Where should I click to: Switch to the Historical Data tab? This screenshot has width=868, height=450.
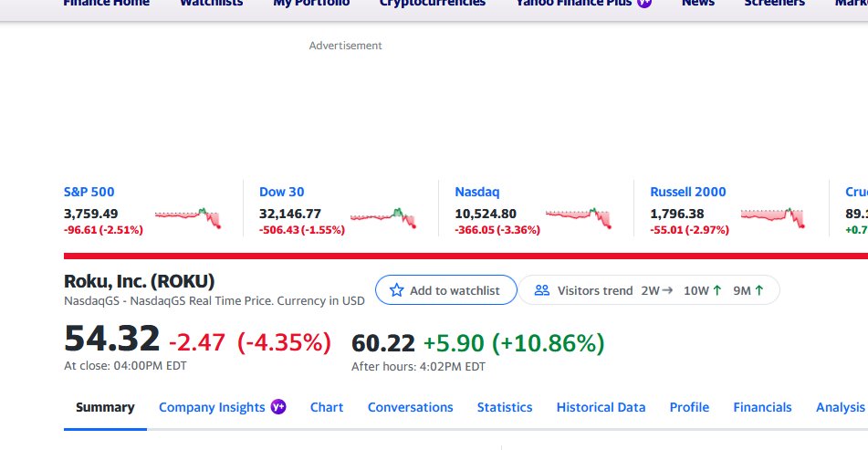point(601,407)
